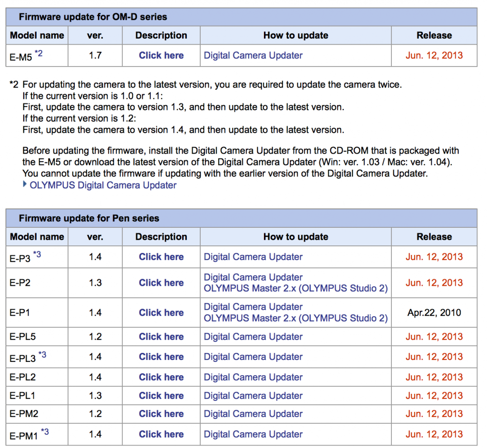The width and height of the screenshot is (487, 448).
Task: Click the E-PM1 row's 'Click here' link
Action: [161, 434]
